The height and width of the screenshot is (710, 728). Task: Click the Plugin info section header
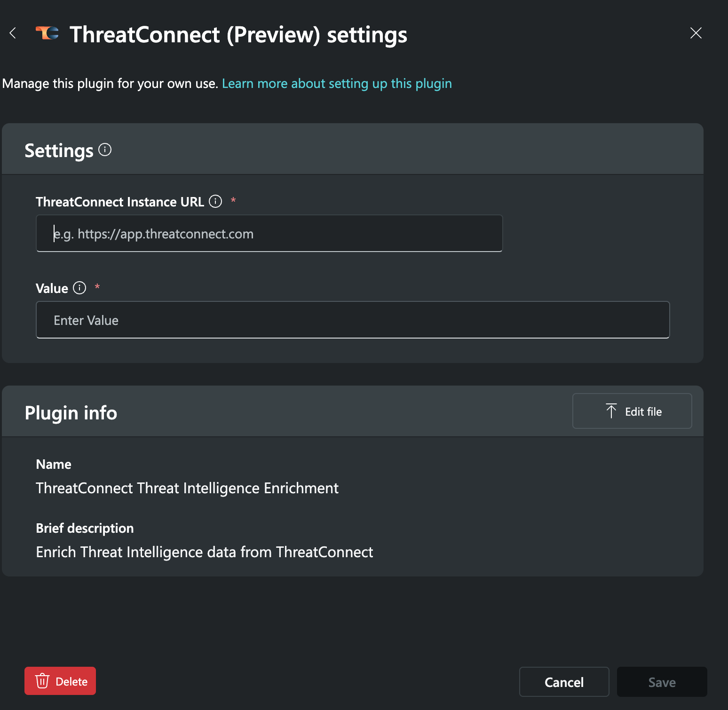tap(71, 412)
